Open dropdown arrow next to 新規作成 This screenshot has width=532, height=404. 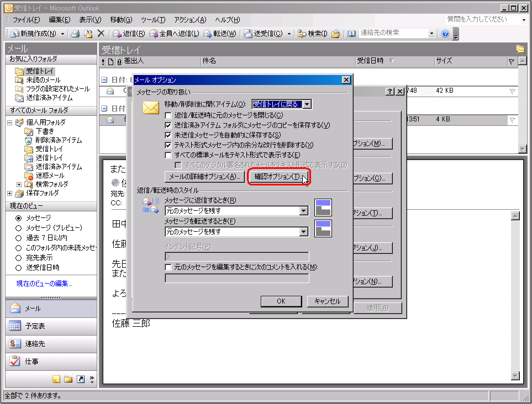click(x=62, y=34)
